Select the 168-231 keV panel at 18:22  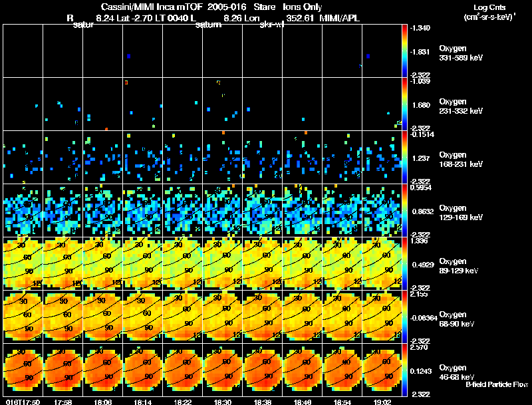click(x=183, y=157)
